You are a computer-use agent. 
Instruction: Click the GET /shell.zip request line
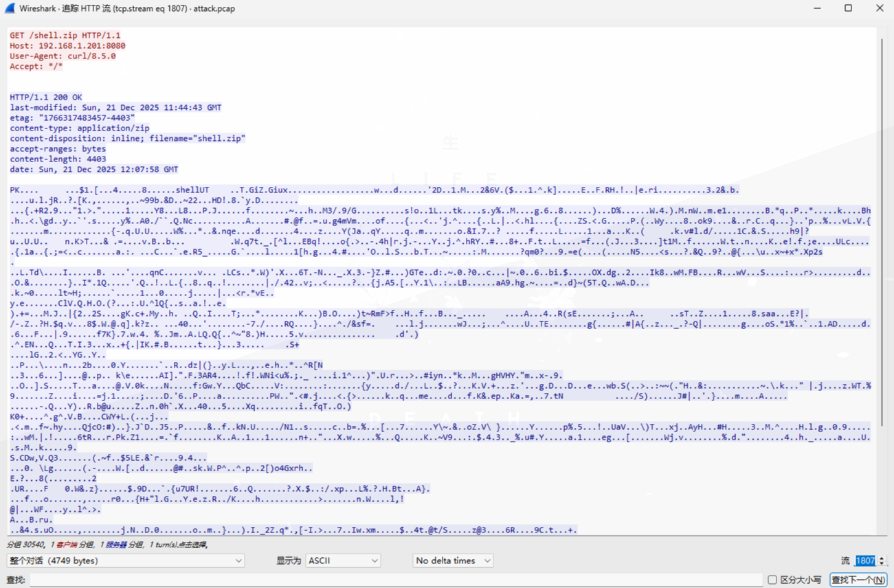[65, 35]
